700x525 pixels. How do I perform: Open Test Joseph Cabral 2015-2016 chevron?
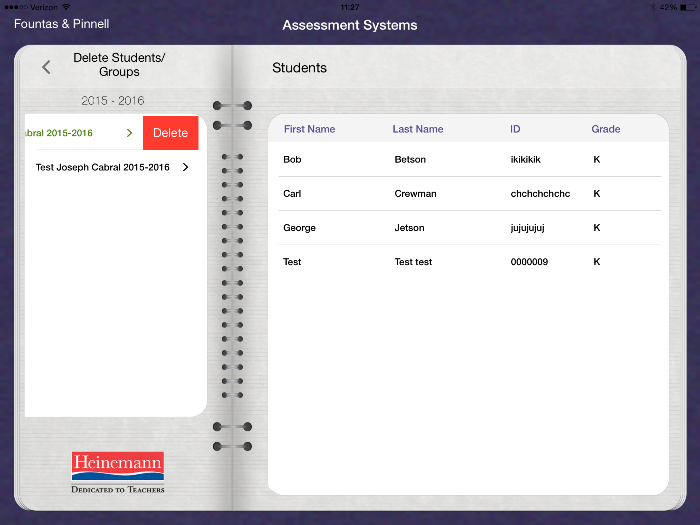(185, 168)
